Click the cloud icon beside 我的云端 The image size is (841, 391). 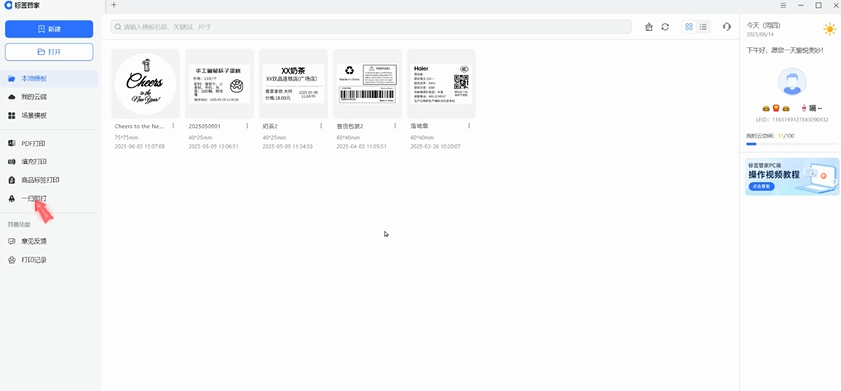click(12, 97)
